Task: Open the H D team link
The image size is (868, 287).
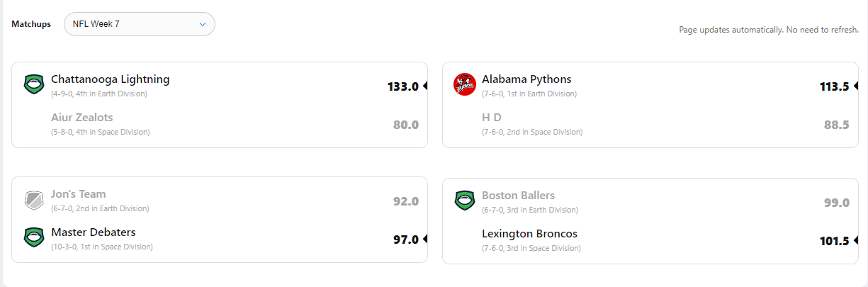Action: (x=491, y=118)
